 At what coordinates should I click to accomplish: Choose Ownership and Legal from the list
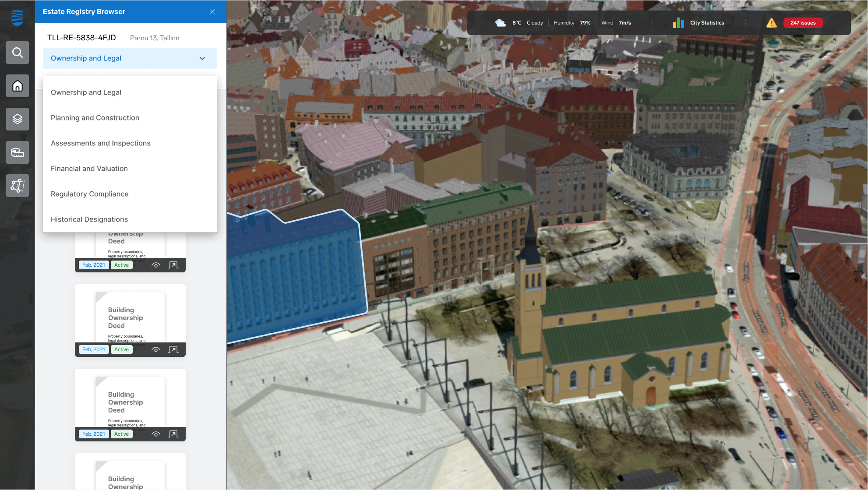(130, 92)
